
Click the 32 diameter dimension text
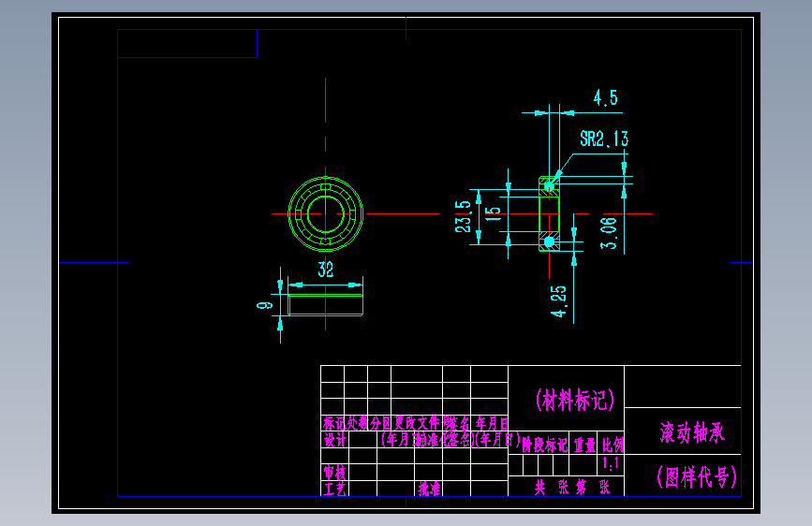click(x=325, y=270)
